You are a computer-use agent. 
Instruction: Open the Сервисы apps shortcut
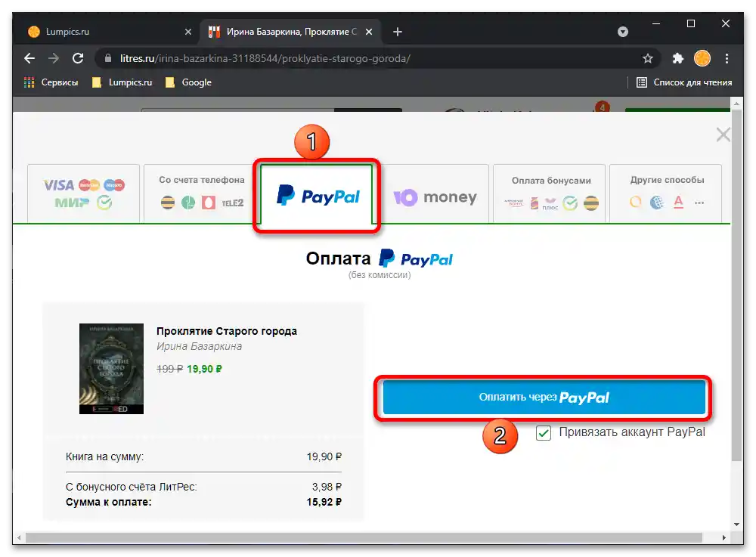pos(51,82)
